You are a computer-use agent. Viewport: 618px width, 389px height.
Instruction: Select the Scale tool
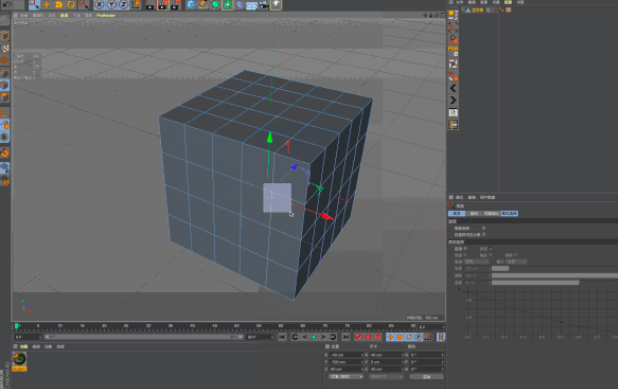coord(59,4)
